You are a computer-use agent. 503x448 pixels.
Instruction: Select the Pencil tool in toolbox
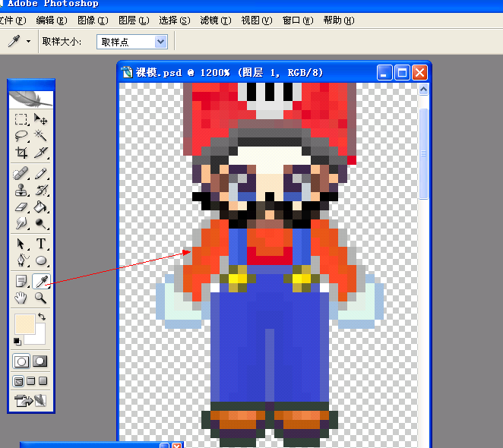(x=41, y=173)
